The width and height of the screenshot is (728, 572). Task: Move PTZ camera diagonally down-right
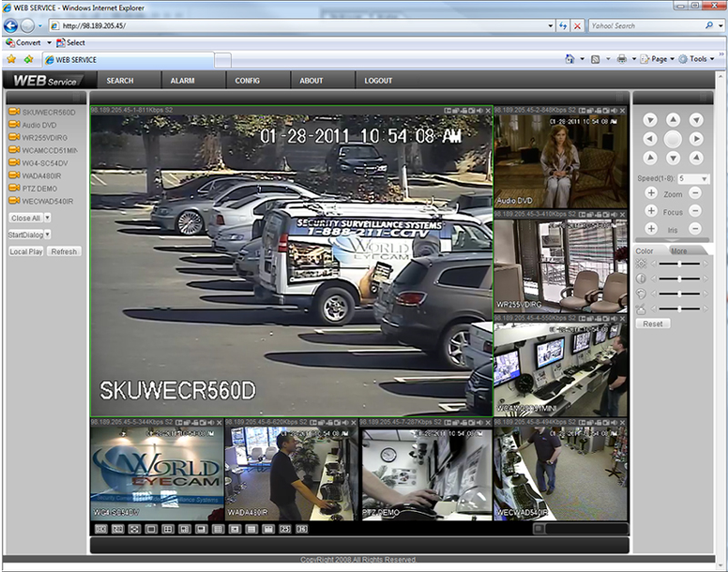pos(695,158)
